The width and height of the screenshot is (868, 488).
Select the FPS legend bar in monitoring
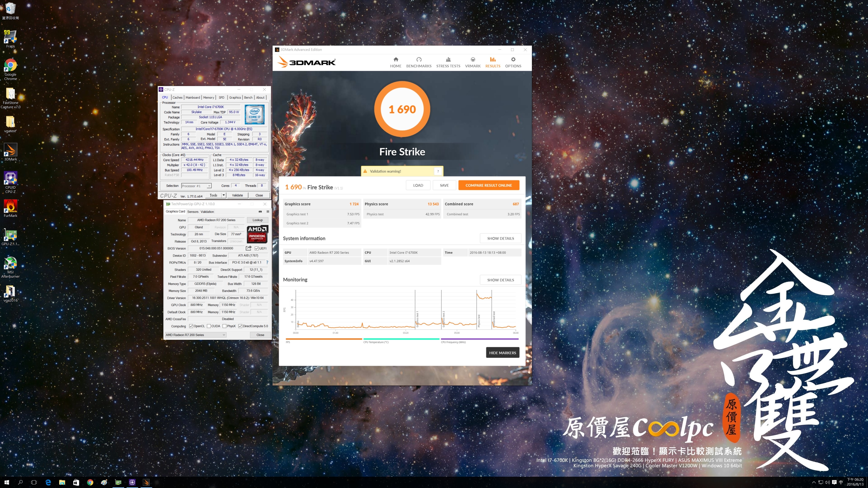coord(324,339)
